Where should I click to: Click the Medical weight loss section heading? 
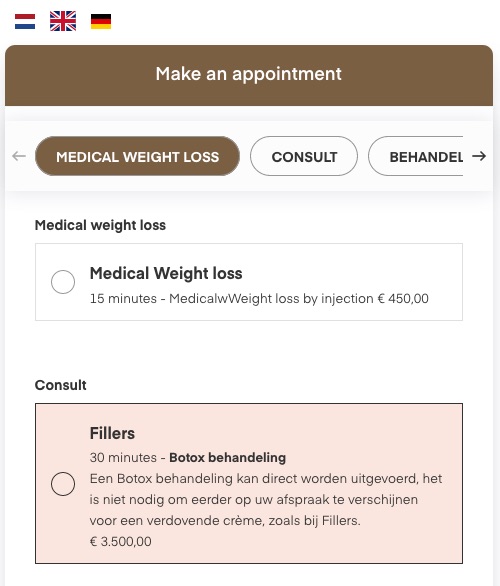click(100, 225)
